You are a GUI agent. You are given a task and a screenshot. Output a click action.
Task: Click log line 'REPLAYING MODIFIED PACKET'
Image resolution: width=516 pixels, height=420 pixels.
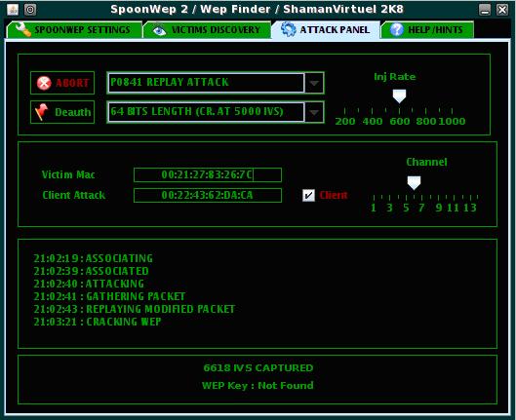135,309
